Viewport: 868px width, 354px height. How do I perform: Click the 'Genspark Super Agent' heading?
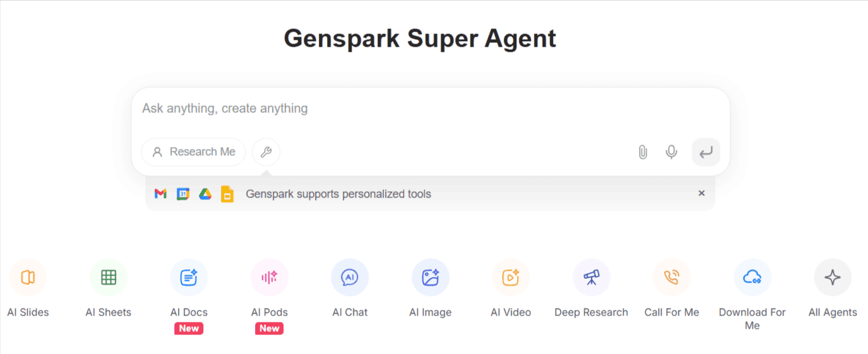[x=420, y=38]
